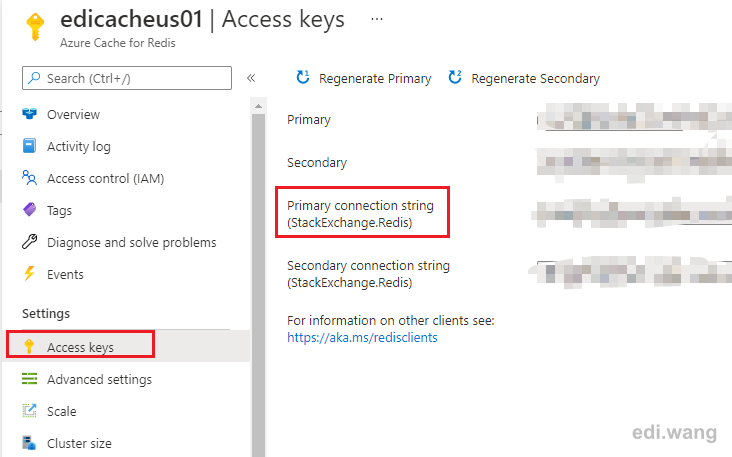Click the Advanced settings list icon

tap(29, 379)
